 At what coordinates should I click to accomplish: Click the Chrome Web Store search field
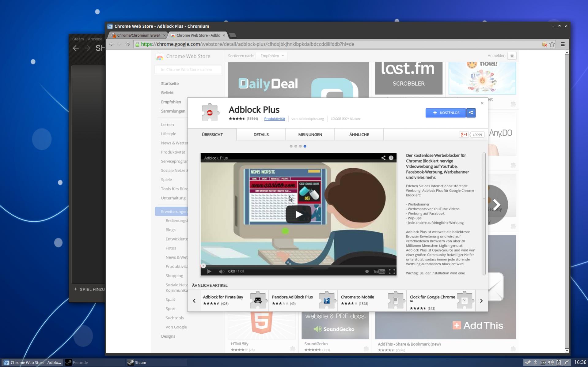(188, 69)
